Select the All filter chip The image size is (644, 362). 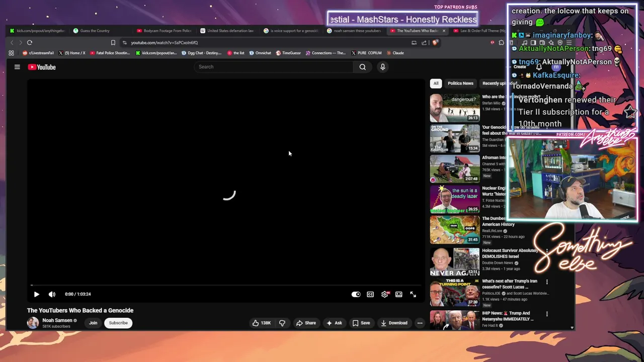pyautogui.click(x=436, y=83)
